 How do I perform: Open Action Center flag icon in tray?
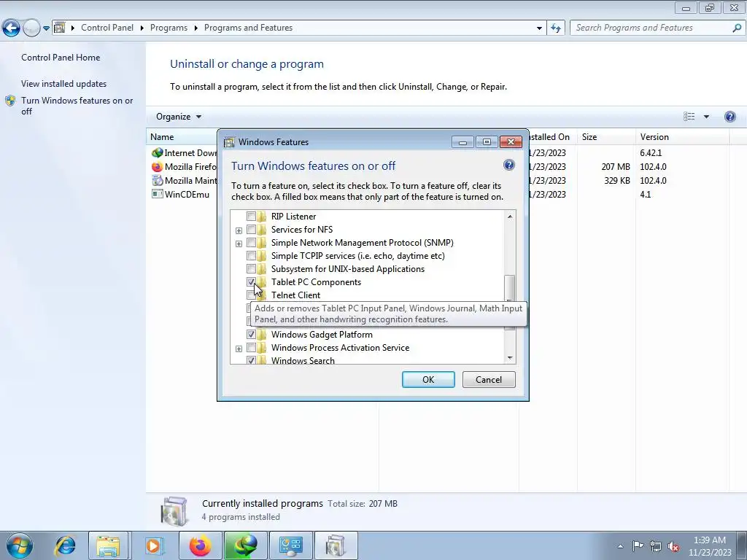pos(638,546)
